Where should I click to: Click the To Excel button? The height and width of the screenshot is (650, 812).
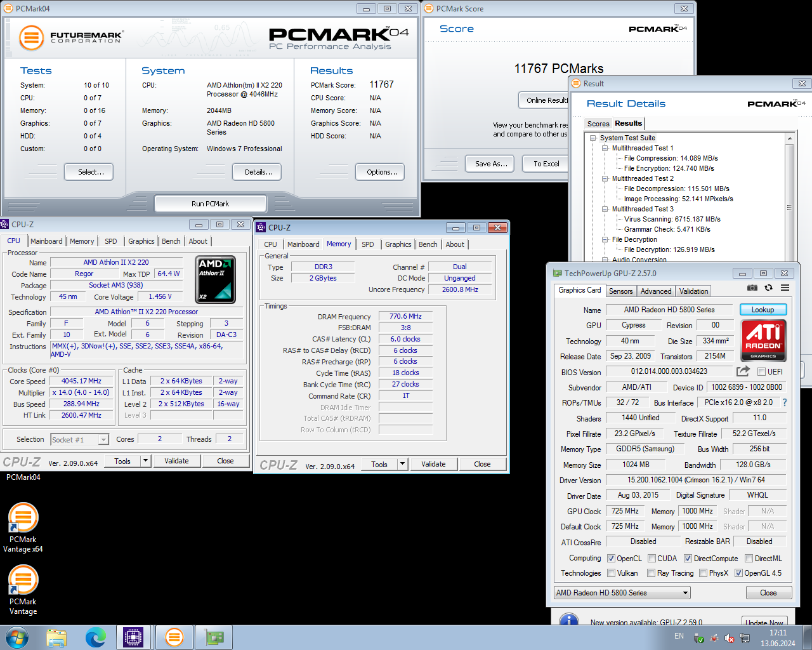point(546,164)
